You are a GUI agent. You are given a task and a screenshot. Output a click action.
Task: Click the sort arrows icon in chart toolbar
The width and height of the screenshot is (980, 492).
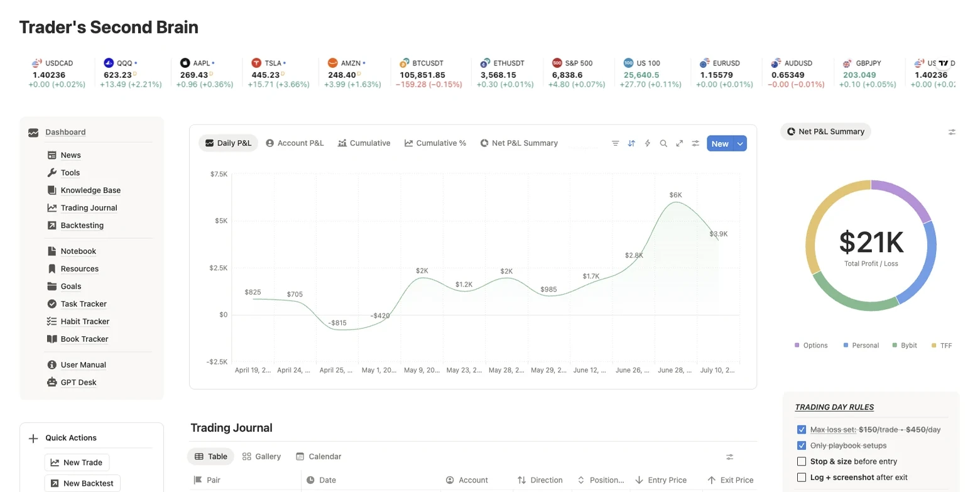(x=631, y=143)
